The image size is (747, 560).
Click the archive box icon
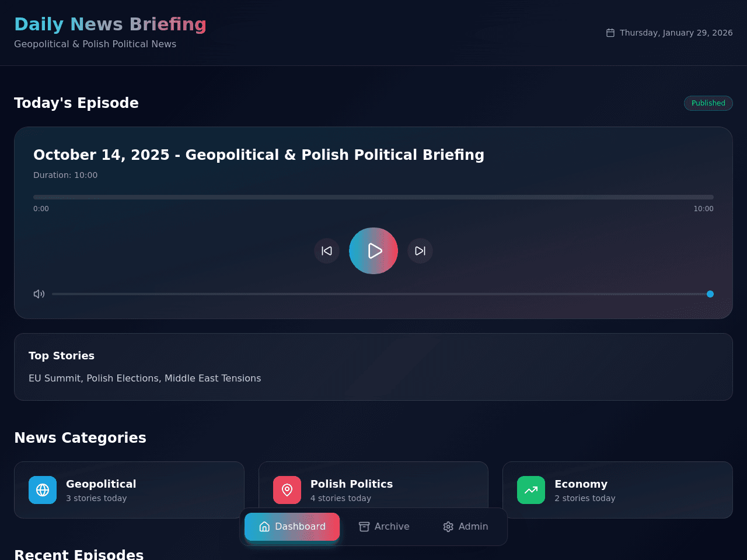click(364, 527)
